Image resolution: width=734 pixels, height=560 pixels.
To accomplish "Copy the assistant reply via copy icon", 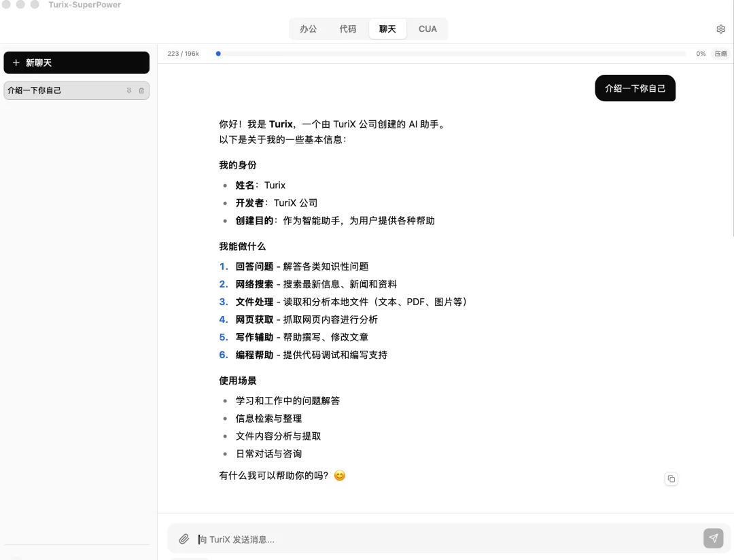I will (671, 479).
